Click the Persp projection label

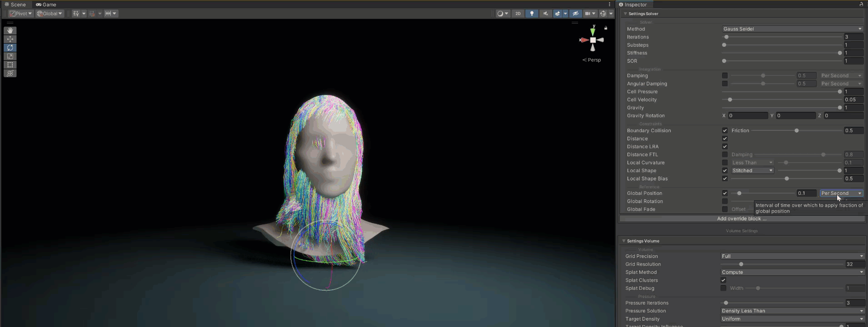point(594,60)
